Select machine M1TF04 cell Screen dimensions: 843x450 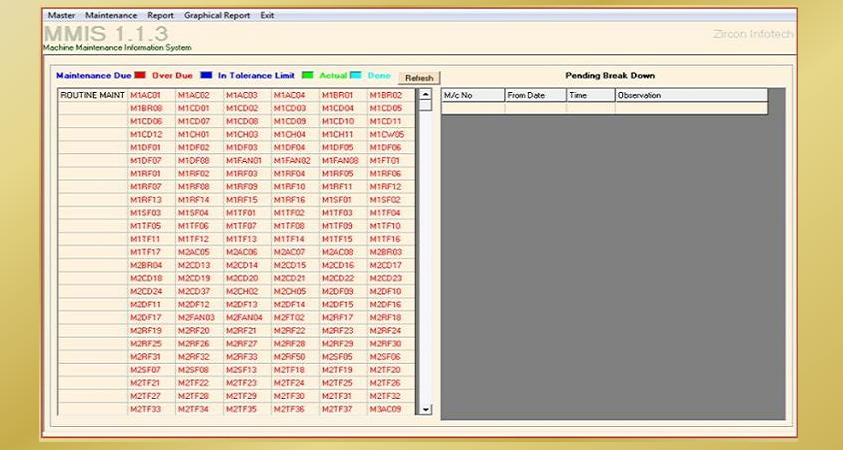(x=391, y=213)
